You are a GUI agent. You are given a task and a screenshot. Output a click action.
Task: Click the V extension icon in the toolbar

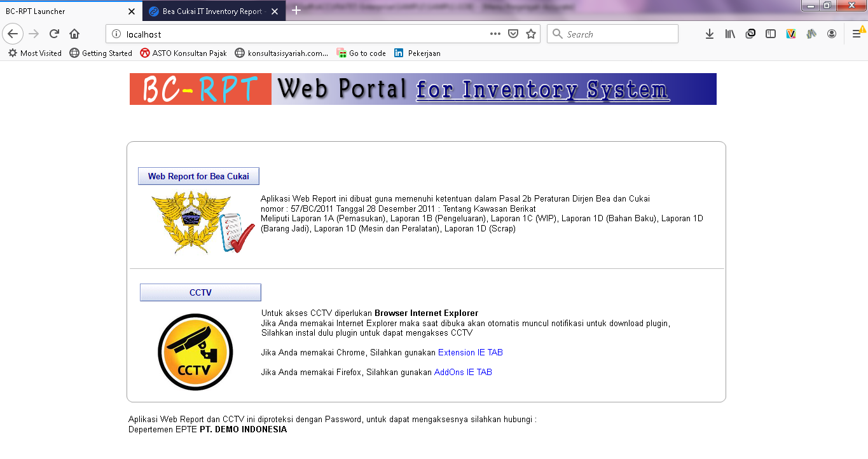(x=791, y=34)
